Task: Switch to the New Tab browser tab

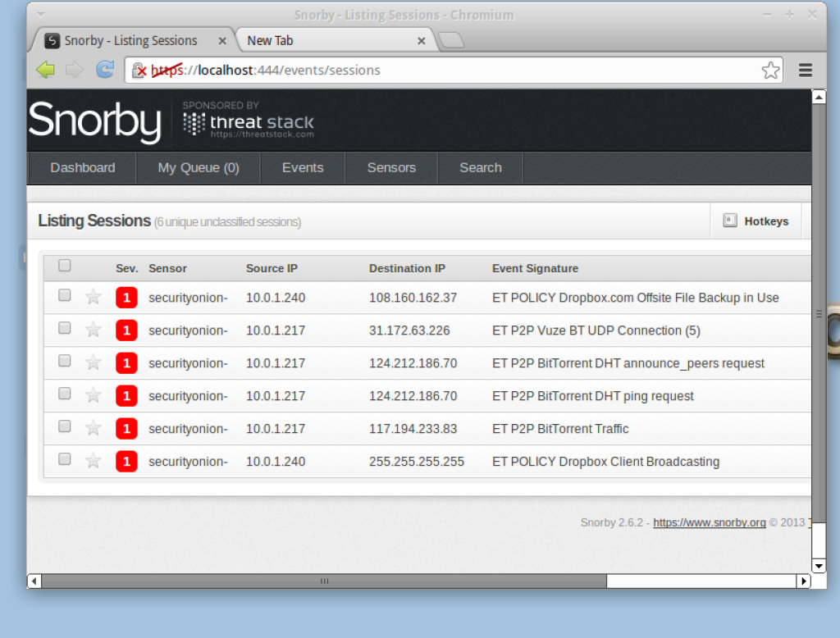Action: click(x=332, y=40)
